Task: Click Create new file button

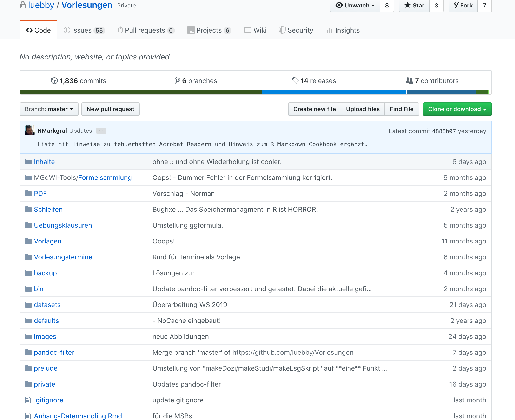Action: pyautogui.click(x=314, y=109)
